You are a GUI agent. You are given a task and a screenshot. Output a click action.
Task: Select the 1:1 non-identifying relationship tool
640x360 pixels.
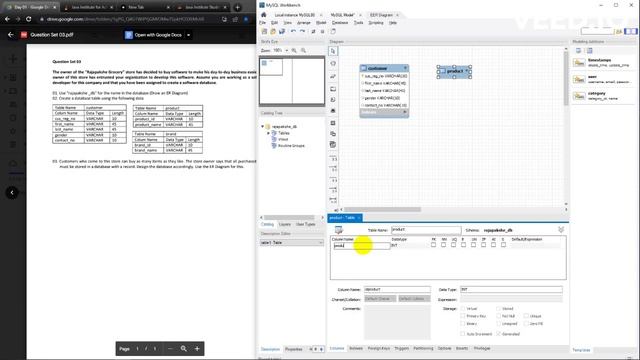333,158
